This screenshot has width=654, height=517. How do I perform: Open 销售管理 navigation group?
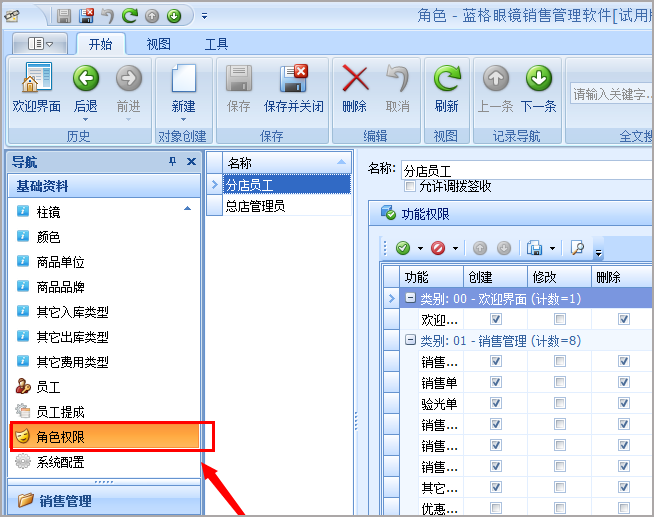pos(104,500)
